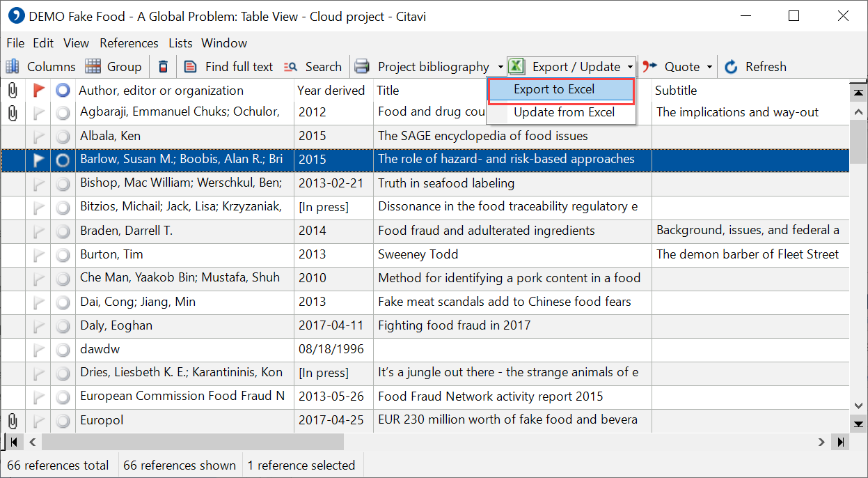The height and width of the screenshot is (478, 868).
Task: Open the Lists menu
Action: point(180,43)
